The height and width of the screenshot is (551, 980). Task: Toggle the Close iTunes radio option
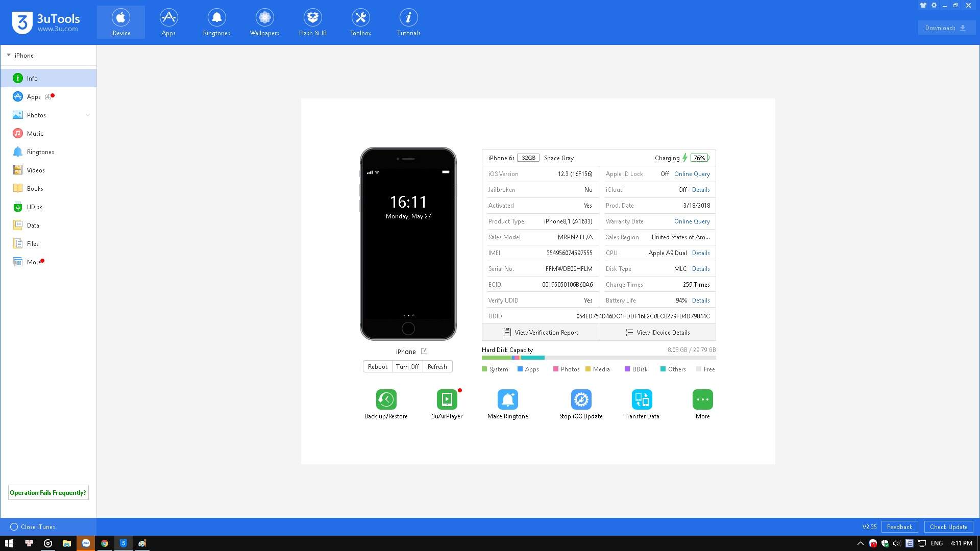[14, 527]
